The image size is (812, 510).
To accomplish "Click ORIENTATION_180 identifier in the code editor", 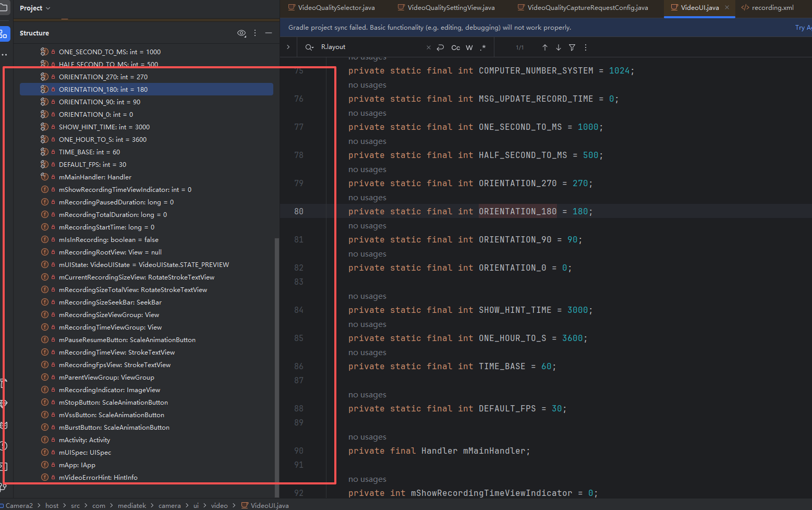I will tap(517, 211).
